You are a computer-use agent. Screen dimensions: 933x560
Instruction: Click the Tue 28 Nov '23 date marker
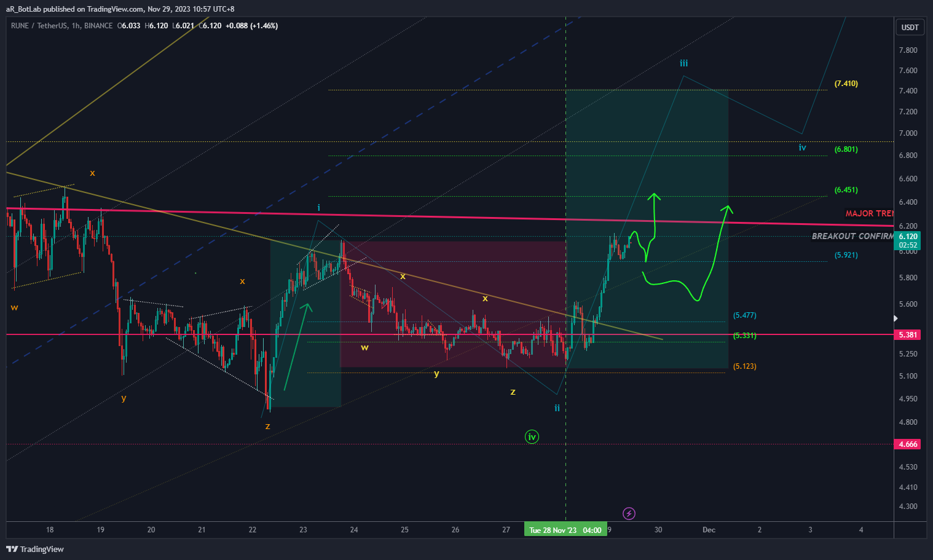pyautogui.click(x=565, y=530)
